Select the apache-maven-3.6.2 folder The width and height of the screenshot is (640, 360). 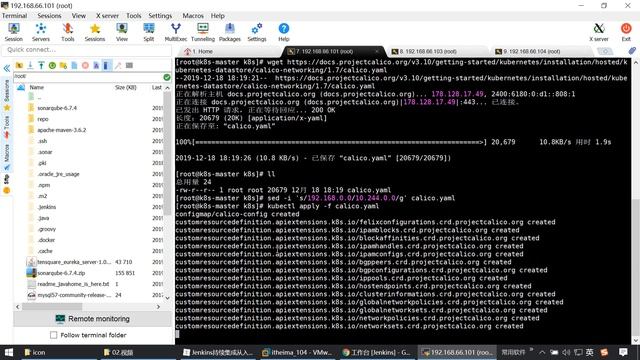62,130
